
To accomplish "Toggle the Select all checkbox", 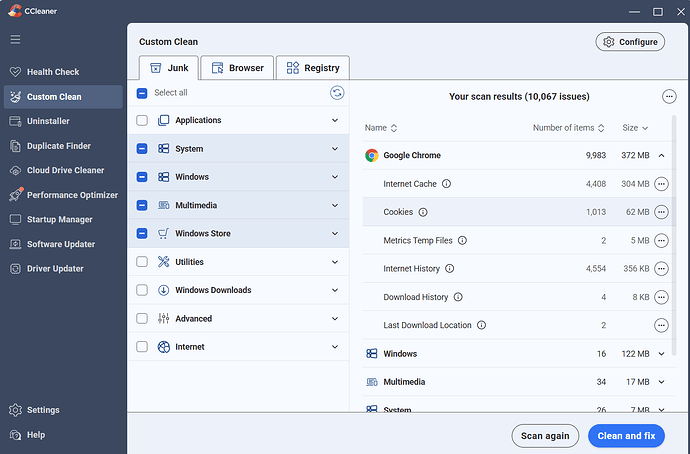I will coord(142,93).
